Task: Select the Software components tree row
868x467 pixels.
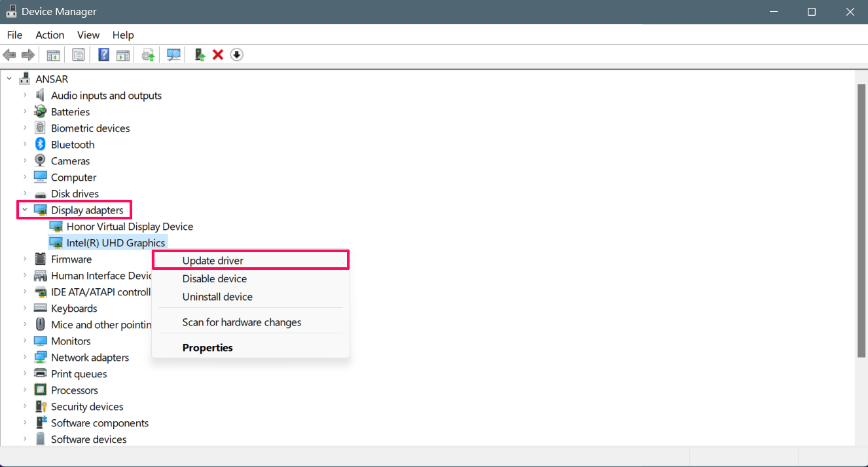Action: tap(99, 422)
